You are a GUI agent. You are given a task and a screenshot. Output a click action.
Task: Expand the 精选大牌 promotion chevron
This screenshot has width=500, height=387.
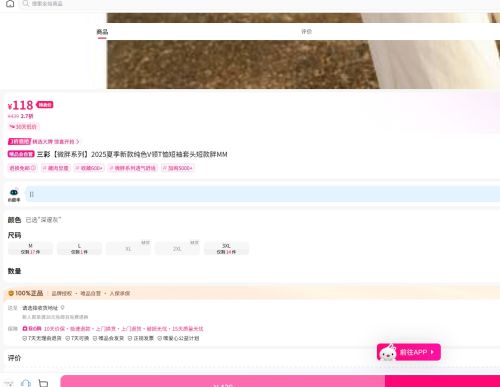click(78, 142)
